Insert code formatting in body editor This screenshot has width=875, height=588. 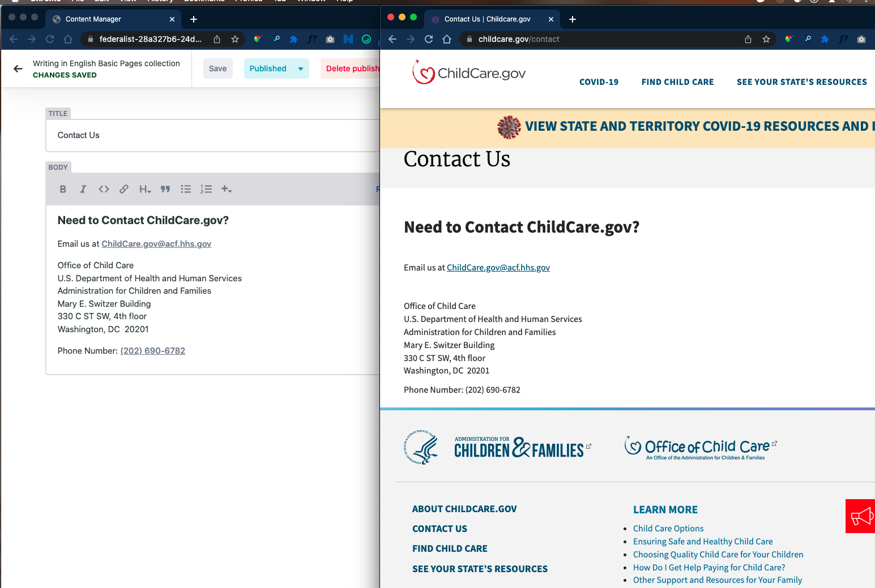click(x=104, y=189)
